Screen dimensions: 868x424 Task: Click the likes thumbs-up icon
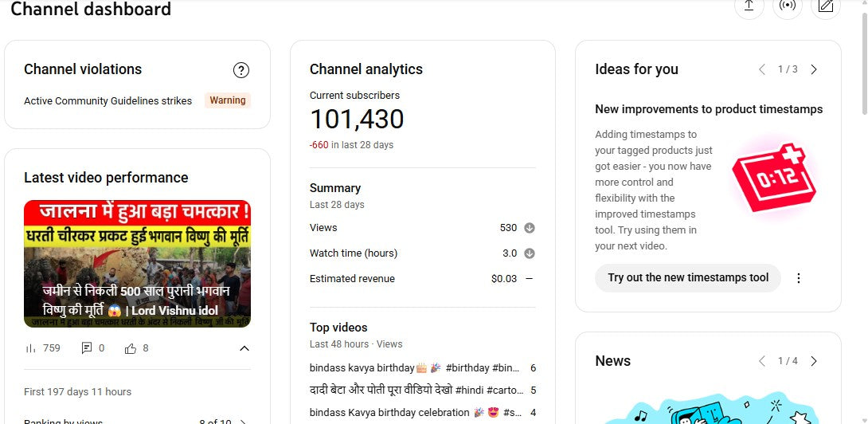[131, 348]
